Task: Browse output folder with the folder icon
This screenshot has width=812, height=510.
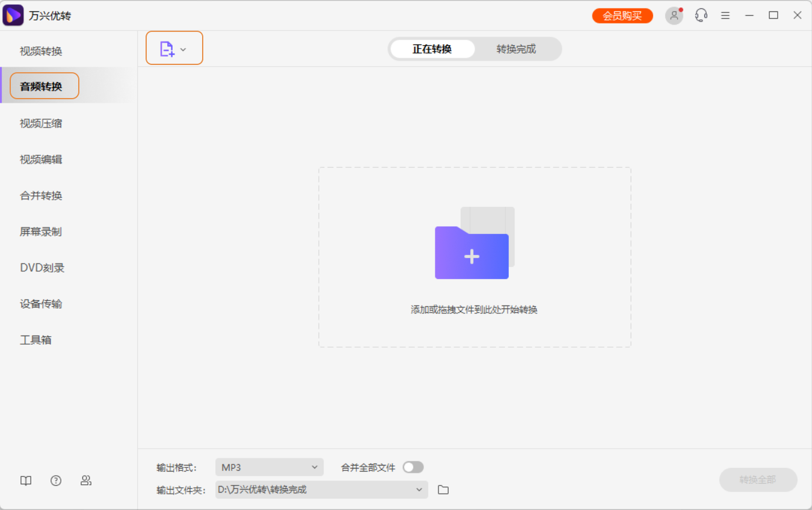Action: (x=443, y=490)
